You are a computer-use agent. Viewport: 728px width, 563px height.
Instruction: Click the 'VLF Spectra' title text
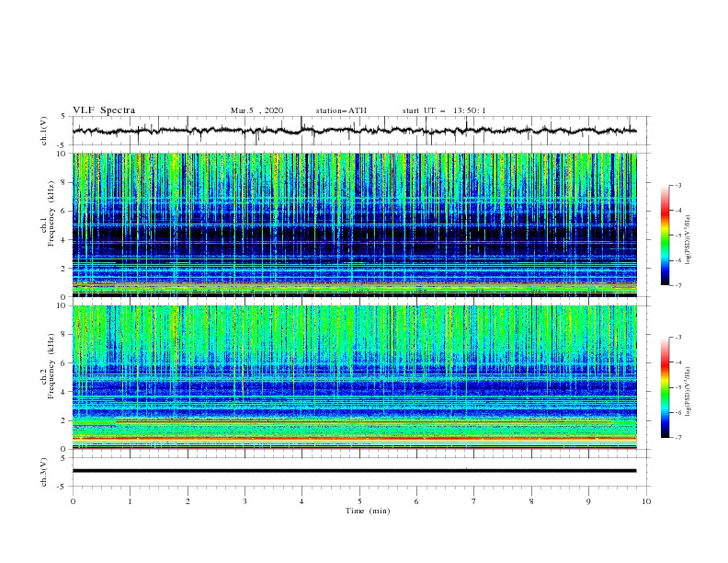[x=104, y=110]
